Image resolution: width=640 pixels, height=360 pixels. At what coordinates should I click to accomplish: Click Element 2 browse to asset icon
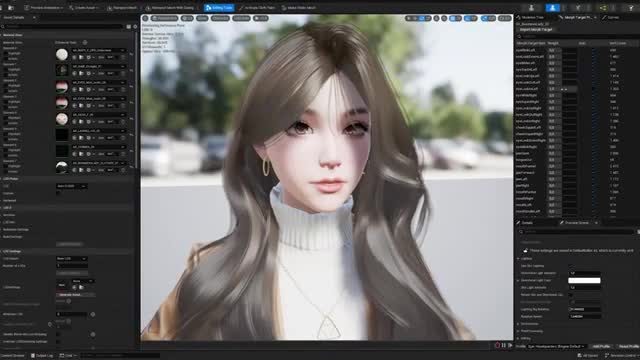(81, 89)
